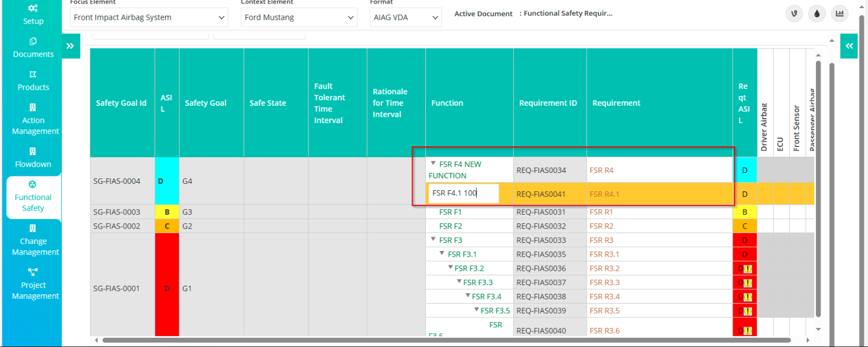Open the Format AIAG VDA dropdown
This screenshot has width=868, height=347.
tap(406, 17)
